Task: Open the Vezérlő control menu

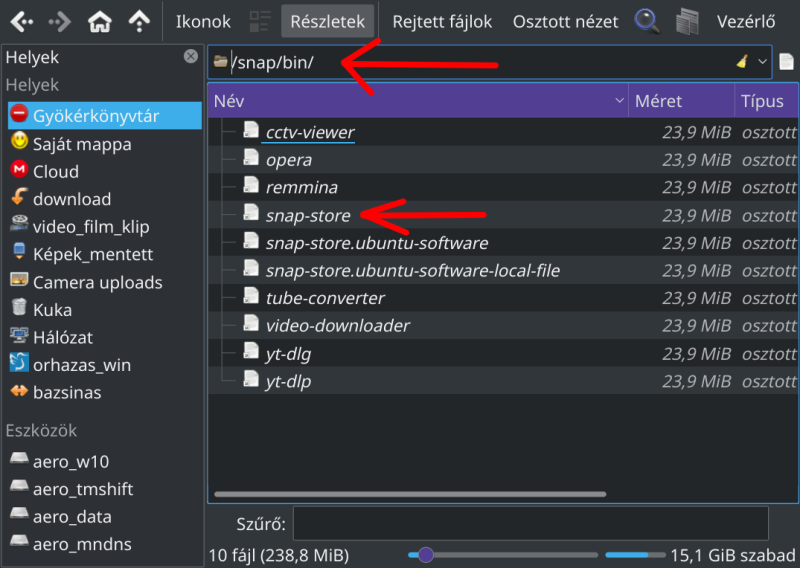Action: click(x=745, y=22)
